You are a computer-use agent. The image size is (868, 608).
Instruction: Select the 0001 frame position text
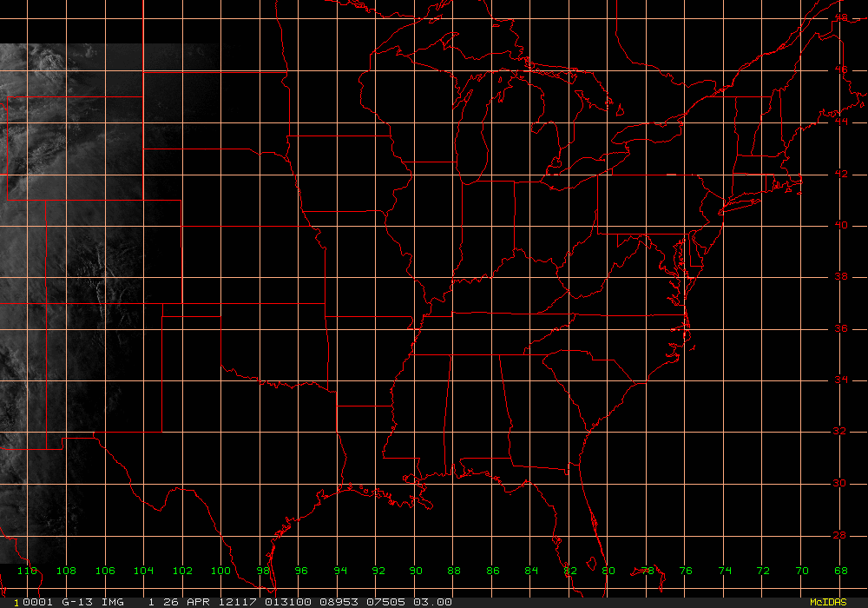coord(38,602)
